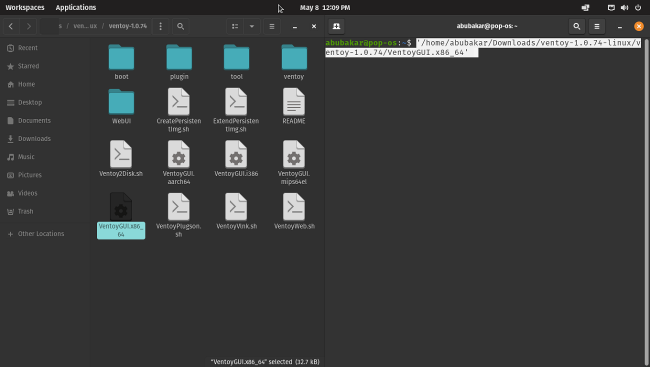The image size is (650, 367).
Task: Select the VentoyPlugson.sh script
Action: [179, 216]
